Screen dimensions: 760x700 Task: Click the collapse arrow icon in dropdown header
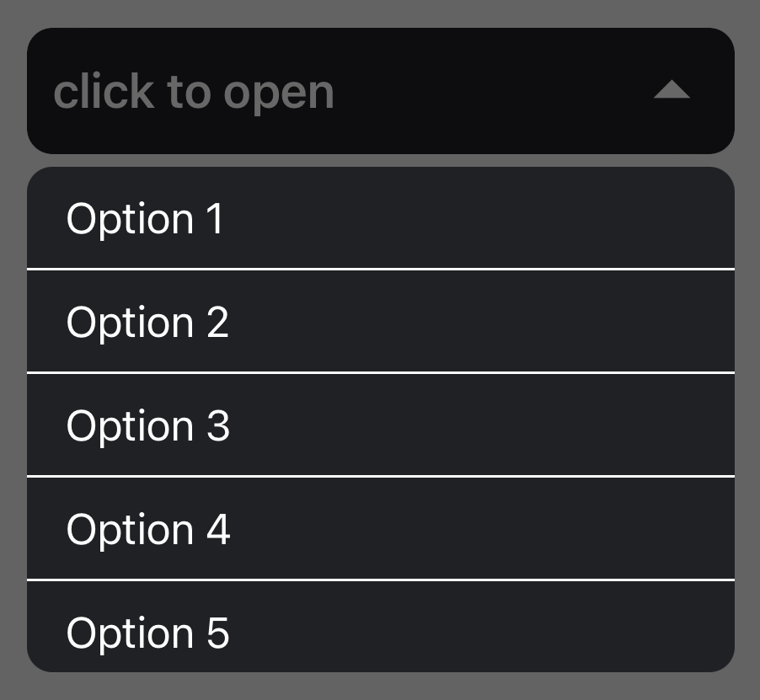(672, 90)
